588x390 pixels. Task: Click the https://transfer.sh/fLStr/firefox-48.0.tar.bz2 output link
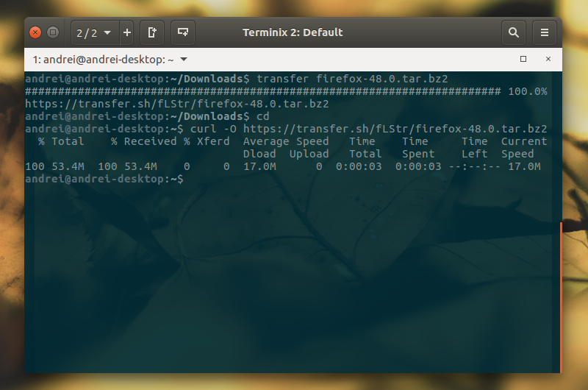point(177,104)
